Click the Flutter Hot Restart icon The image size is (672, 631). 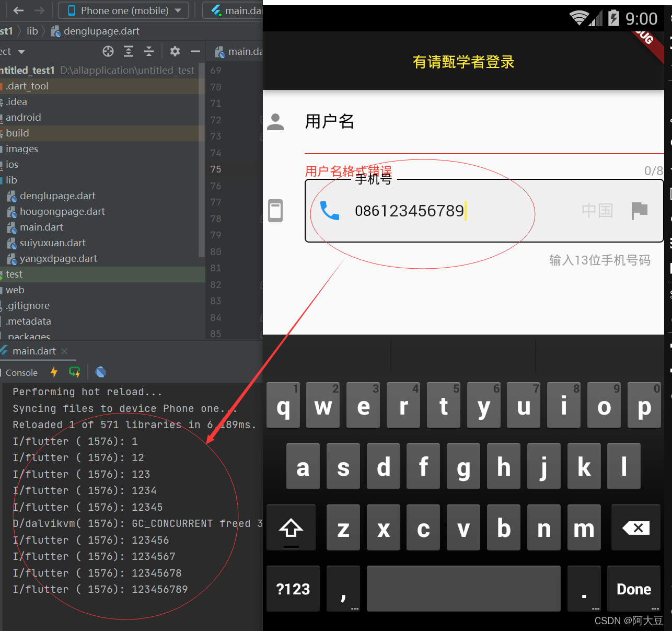75,372
